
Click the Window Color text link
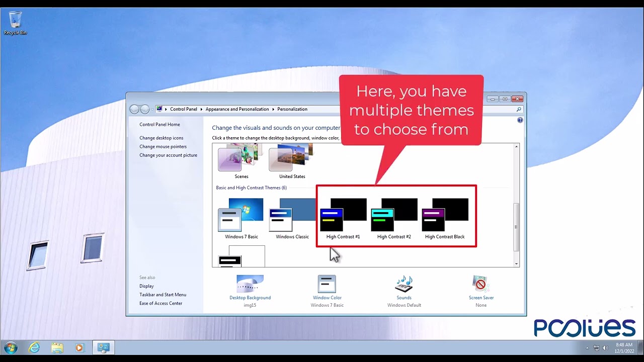pyautogui.click(x=327, y=298)
